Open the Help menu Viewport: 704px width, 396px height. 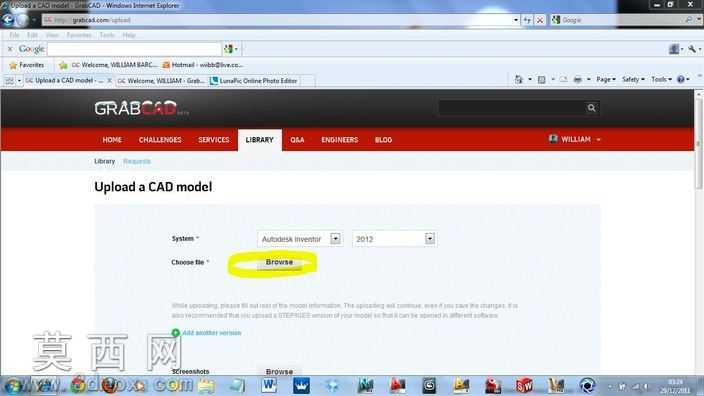pos(129,35)
